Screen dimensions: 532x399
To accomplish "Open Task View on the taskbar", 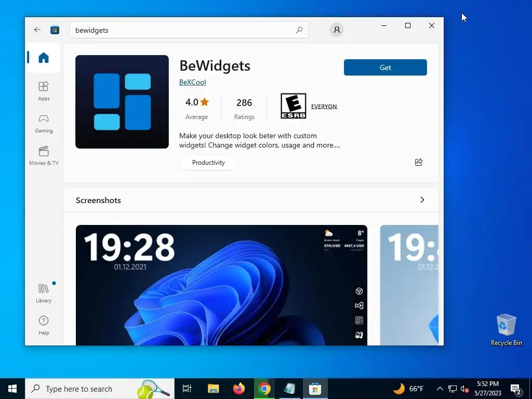I will [187, 389].
